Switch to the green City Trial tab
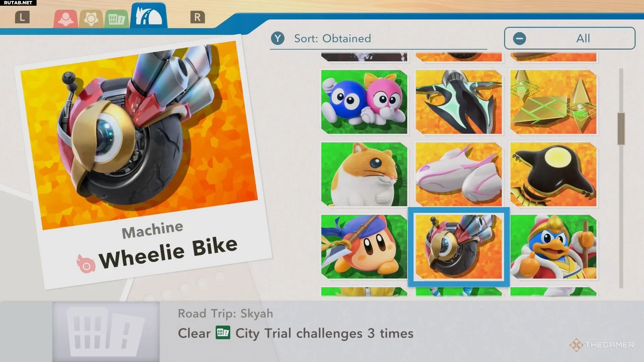 tap(117, 19)
